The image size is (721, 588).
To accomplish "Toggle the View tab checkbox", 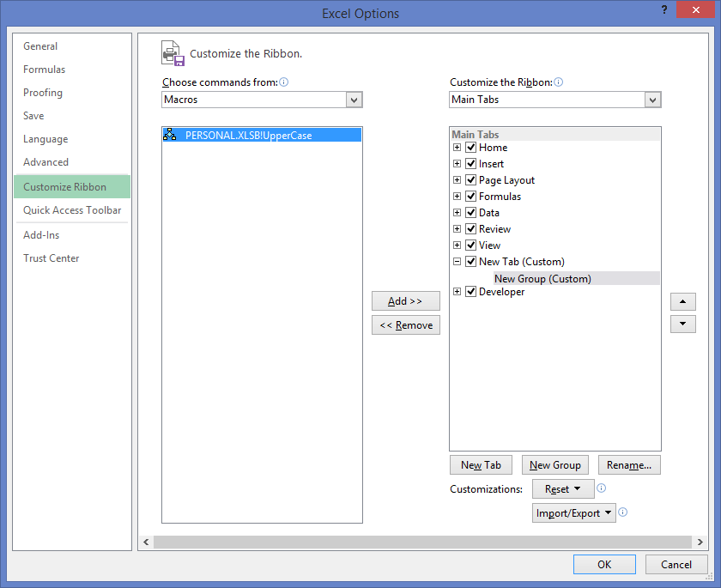I will click(x=470, y=245).
